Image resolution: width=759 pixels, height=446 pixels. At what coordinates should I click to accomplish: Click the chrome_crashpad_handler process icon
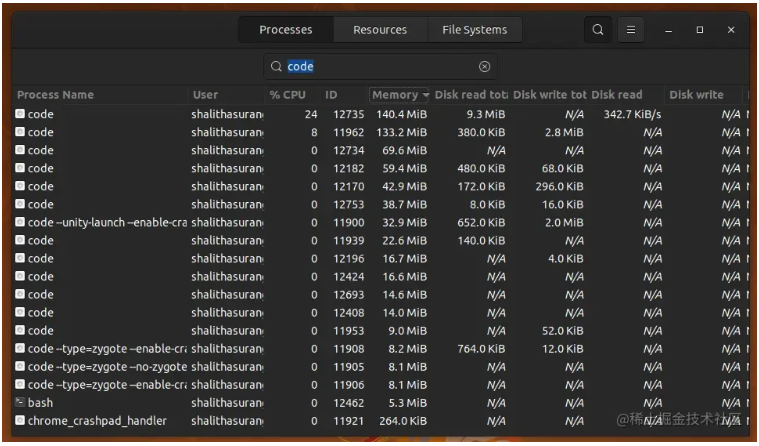click(x=20, y=420)
